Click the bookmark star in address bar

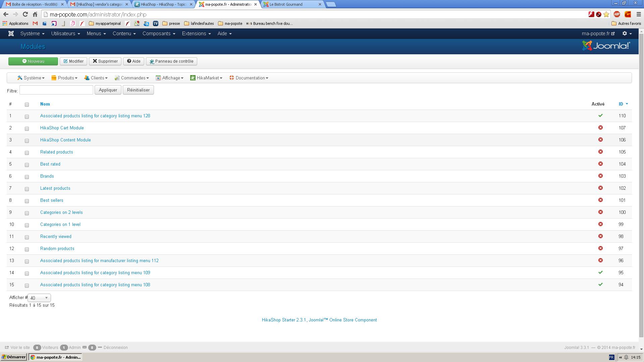606,14
